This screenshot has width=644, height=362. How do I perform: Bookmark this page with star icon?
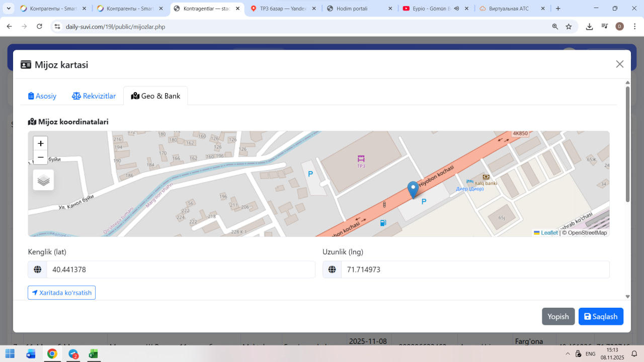(569, 27)
